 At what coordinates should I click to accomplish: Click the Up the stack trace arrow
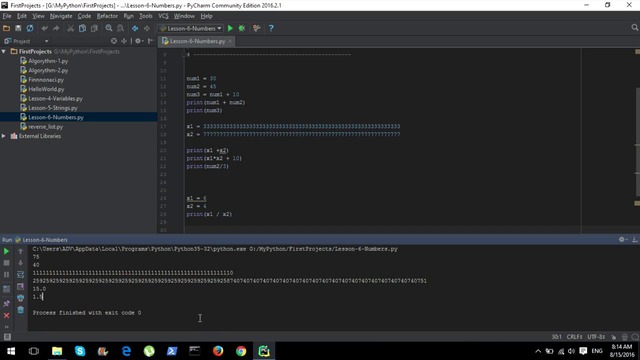point(20,251)
